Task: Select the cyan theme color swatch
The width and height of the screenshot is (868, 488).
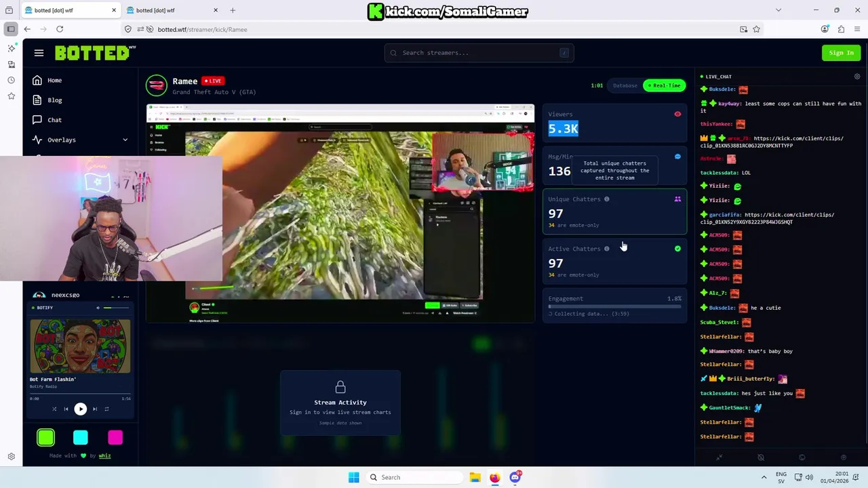Action: point(80,438)
